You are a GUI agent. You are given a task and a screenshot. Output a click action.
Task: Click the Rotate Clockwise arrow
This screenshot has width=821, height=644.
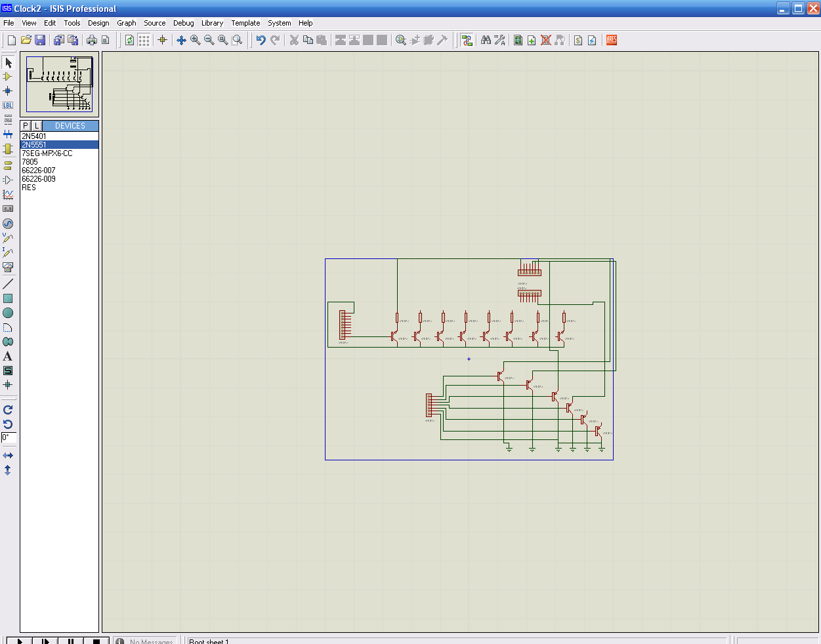coord(8,410)
